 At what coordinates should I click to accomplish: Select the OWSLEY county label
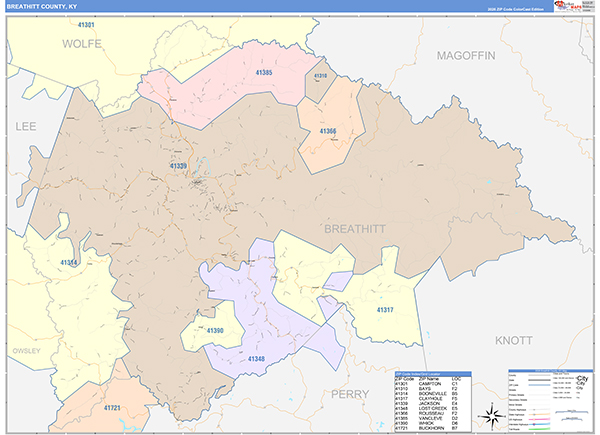26,351
